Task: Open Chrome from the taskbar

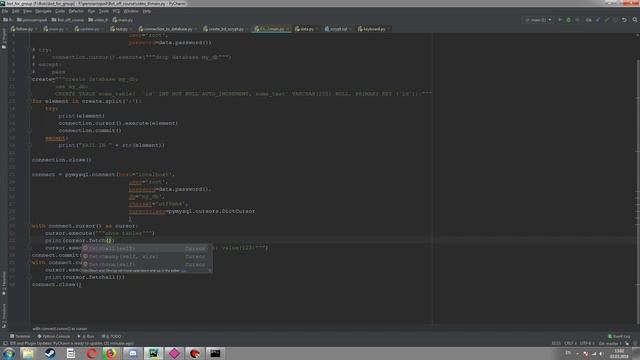Action: [111, 353]
